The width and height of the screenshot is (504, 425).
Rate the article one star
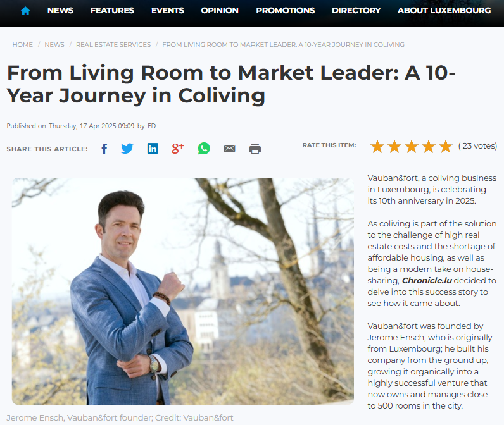coord(377,146)
